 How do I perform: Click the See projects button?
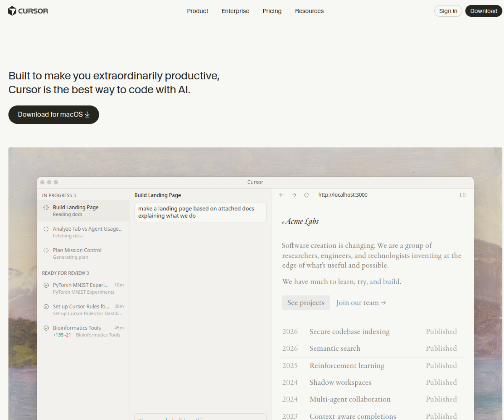coord(306,303)
